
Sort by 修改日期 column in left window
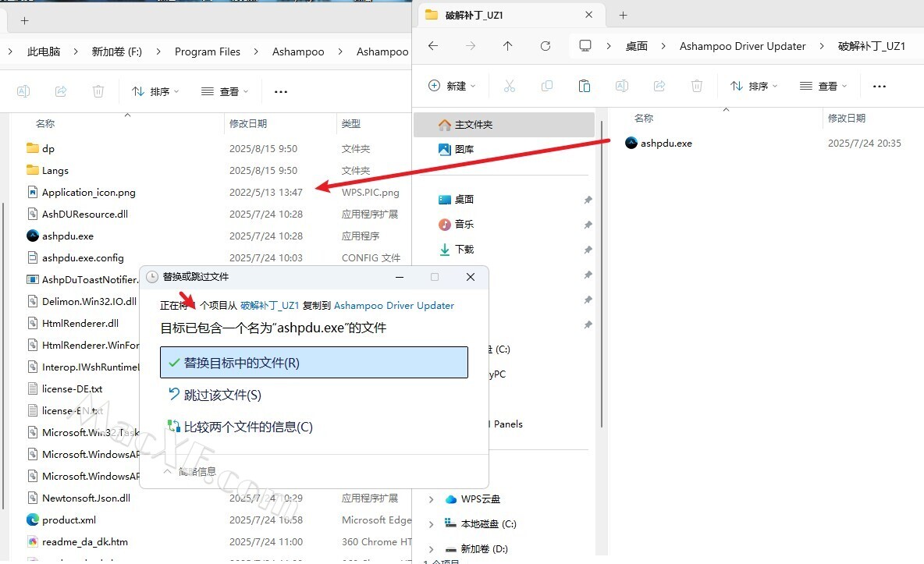(x=248, y=124)
